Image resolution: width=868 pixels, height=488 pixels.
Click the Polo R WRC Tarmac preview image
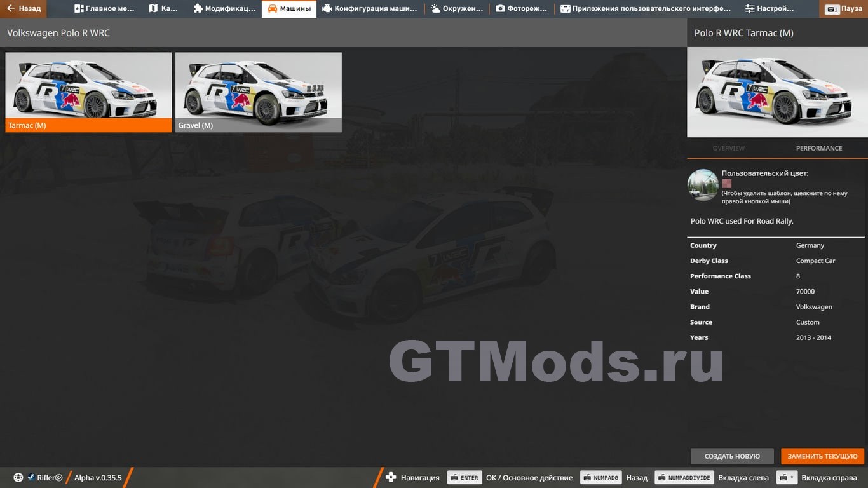(x=777, y=92)
